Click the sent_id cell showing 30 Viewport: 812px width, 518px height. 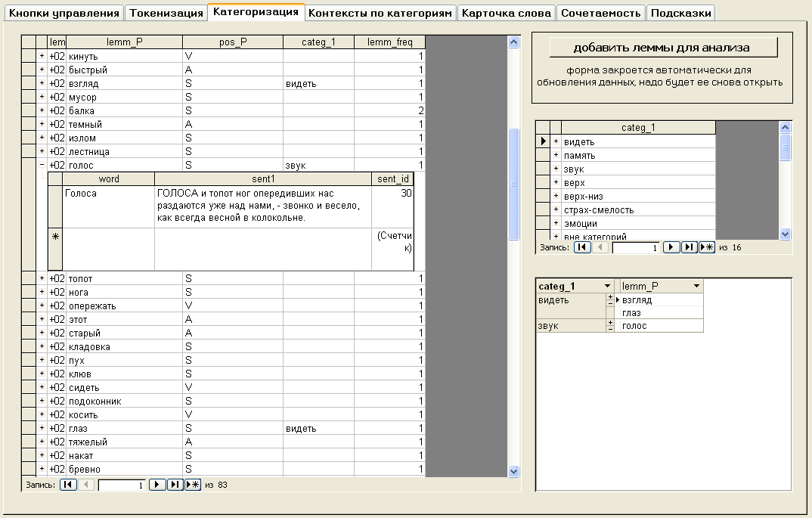(392, 206)
